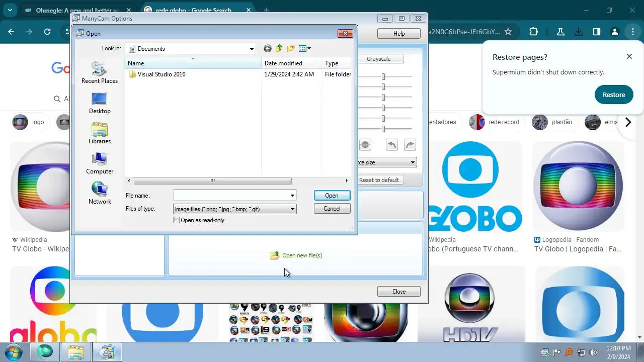Open the ManyCam taskbar button
The width and height of the screenshot is (644, 362).
pos(107,352)
